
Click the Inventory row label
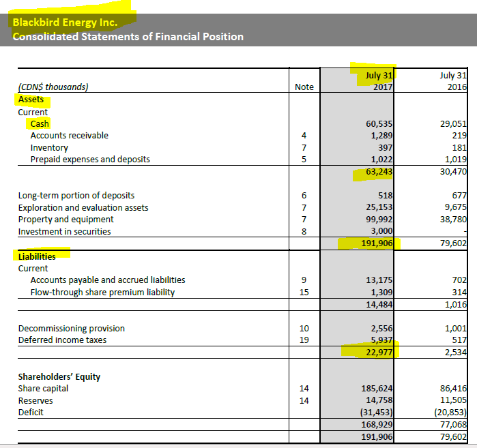[x=49, y=148]
